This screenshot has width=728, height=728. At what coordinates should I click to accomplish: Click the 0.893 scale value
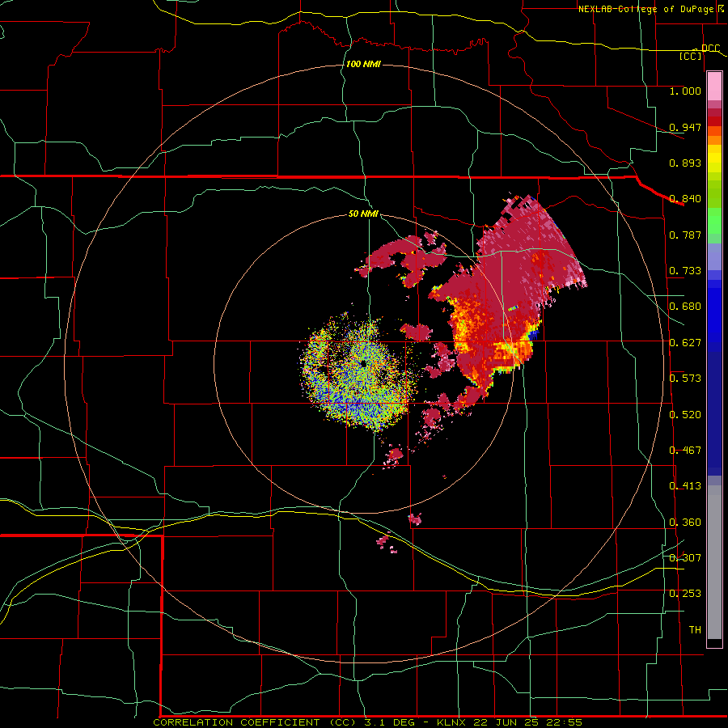[685, 163]
